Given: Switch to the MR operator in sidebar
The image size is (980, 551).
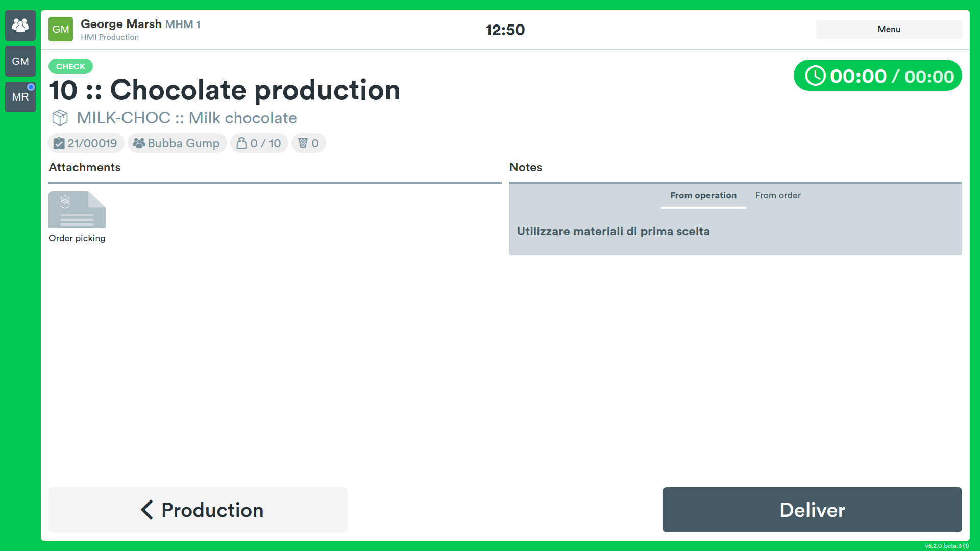Looking at the screenshot, I should click(20, 97).
